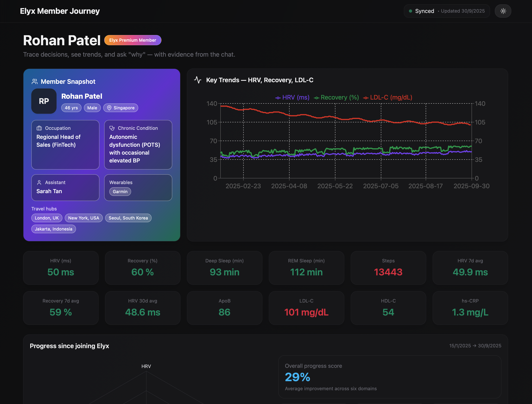Click the Chronic Condition stethoscope icon

tap(112, 128)
